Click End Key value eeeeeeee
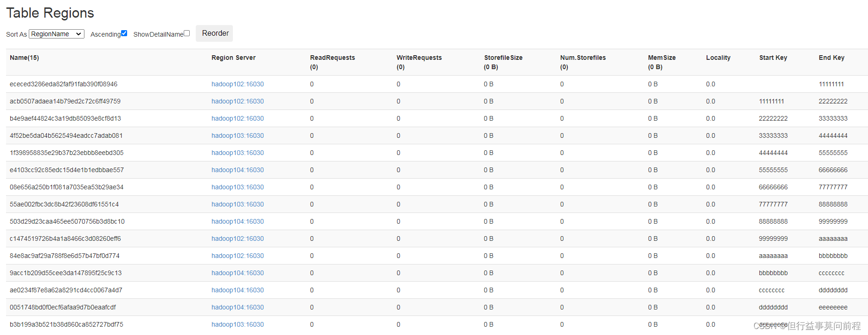Viewport: 868px width, 335px height. click(833, 307)
